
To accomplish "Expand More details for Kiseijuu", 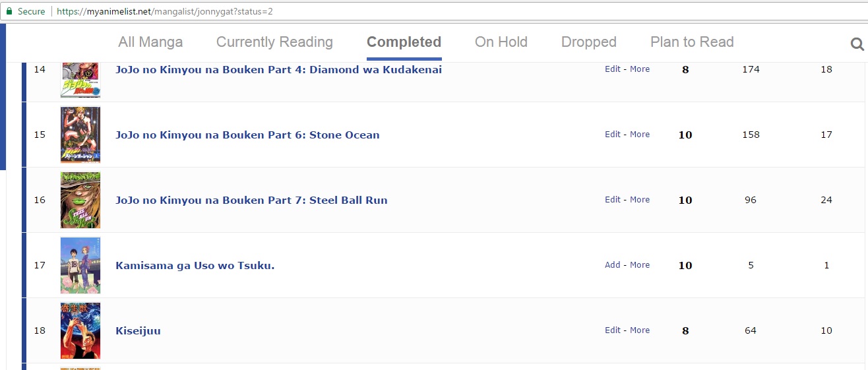I will pos(640,330).
